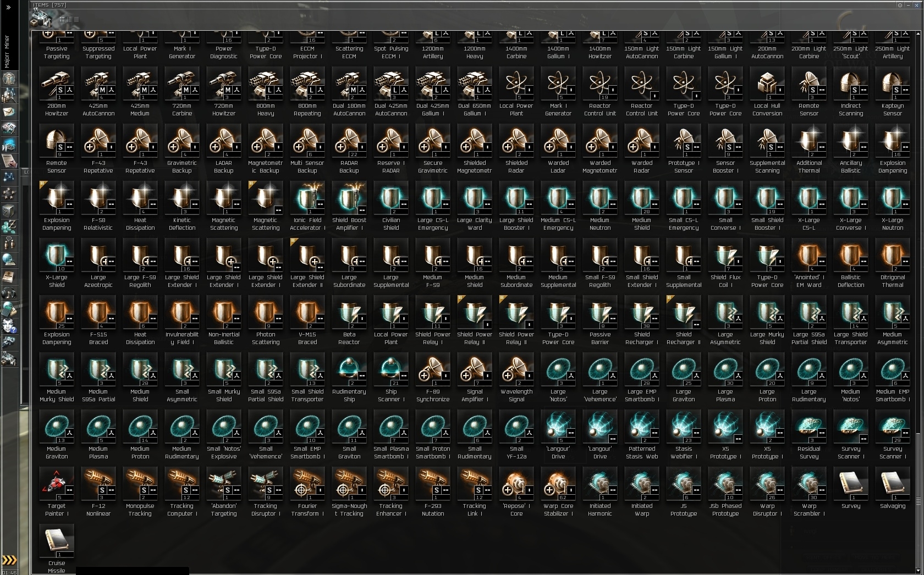Expand the sidebar with top double-chevron
The image size is (924, 575).
tap(8, 8)
